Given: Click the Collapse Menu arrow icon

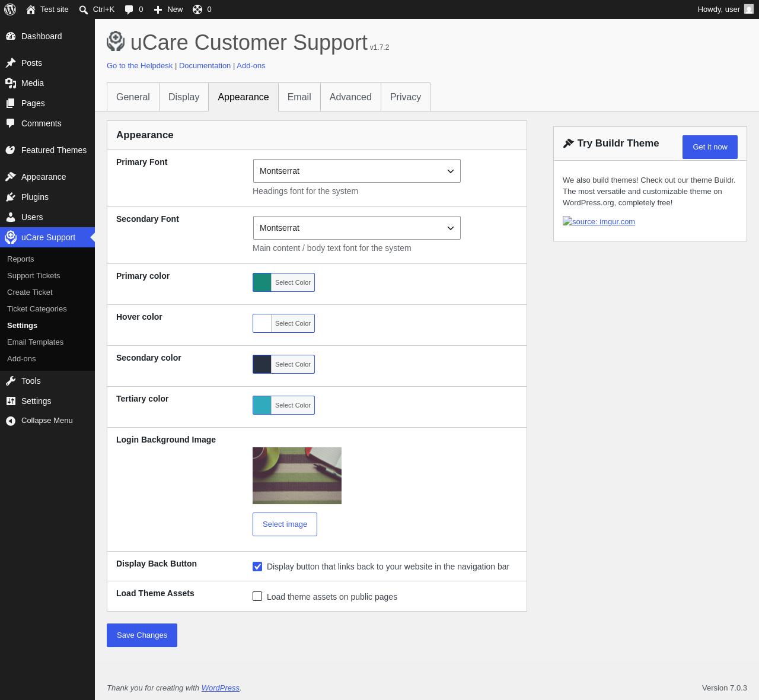Looking at the screenshot, I should (x=11, y=421).
